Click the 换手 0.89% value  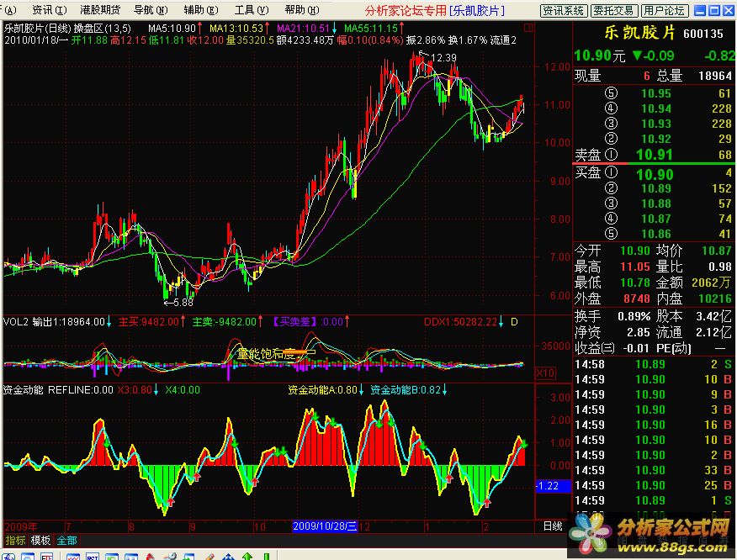click(x=634, y=316)
